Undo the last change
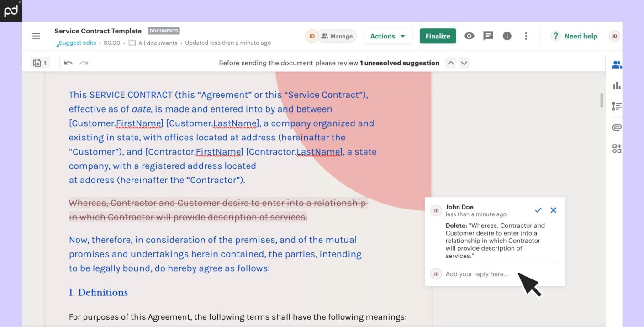Viewport: 644px width, 327px height. pos(68,63)
